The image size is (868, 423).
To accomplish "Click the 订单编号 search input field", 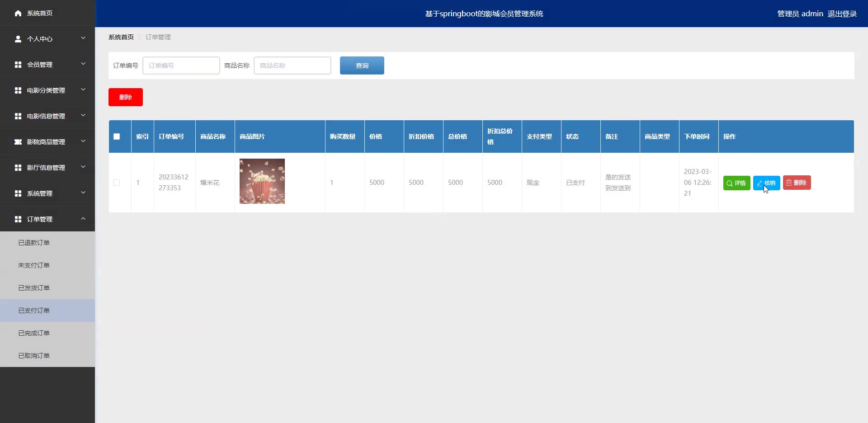I will [x=181, y=66].
